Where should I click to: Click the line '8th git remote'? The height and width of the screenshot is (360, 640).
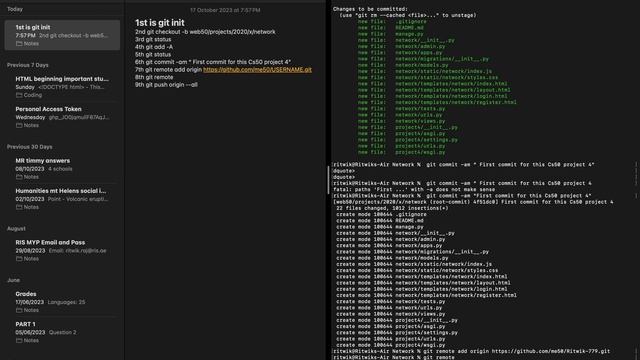(154, 77)
